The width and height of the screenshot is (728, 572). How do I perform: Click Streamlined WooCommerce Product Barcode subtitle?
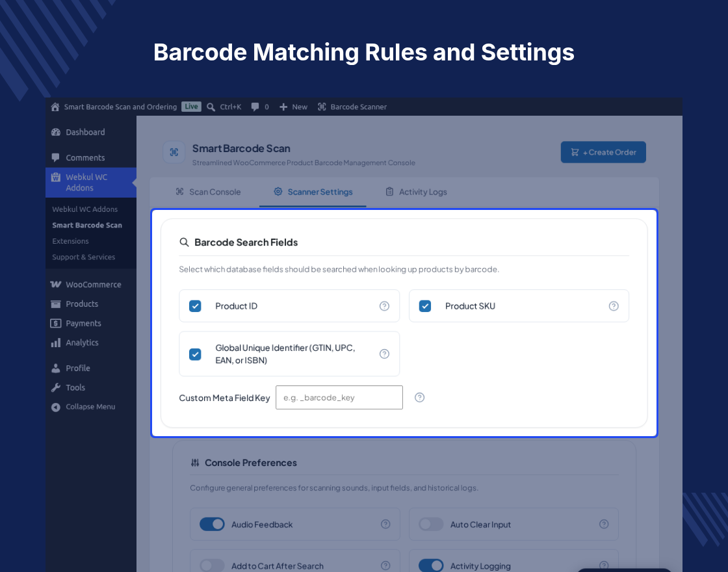(304, 163)
